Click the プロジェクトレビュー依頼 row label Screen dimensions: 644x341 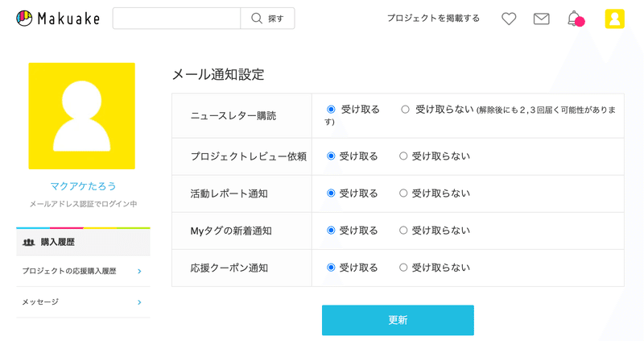click(x=249, y=156)
